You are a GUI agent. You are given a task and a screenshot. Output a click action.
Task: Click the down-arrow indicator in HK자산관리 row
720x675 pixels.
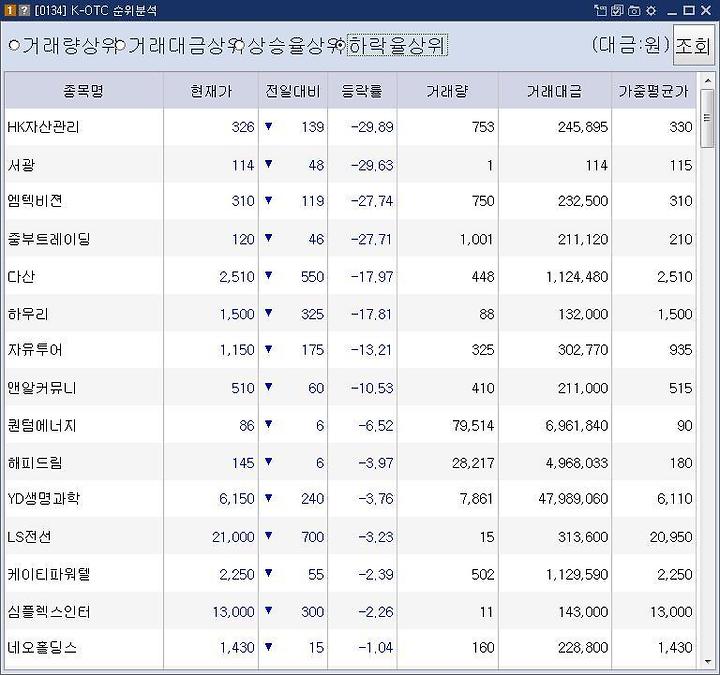coord(269,126)
